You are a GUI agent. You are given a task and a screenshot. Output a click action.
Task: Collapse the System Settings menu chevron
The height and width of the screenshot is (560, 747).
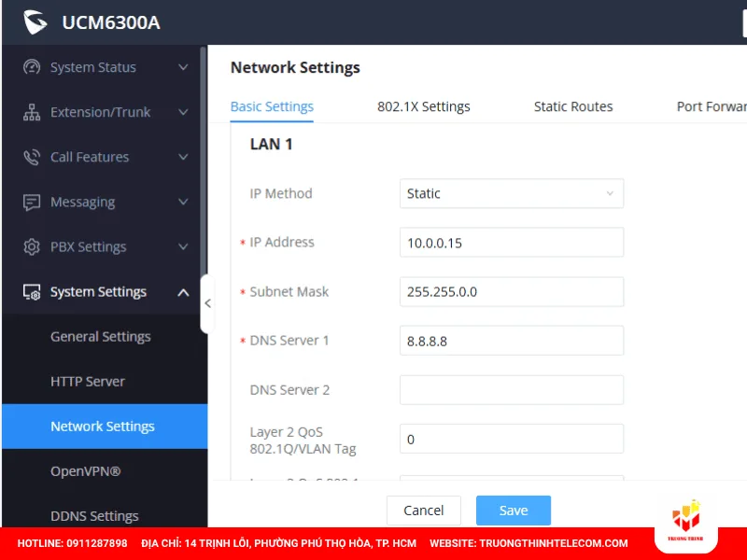click(183, 292)
